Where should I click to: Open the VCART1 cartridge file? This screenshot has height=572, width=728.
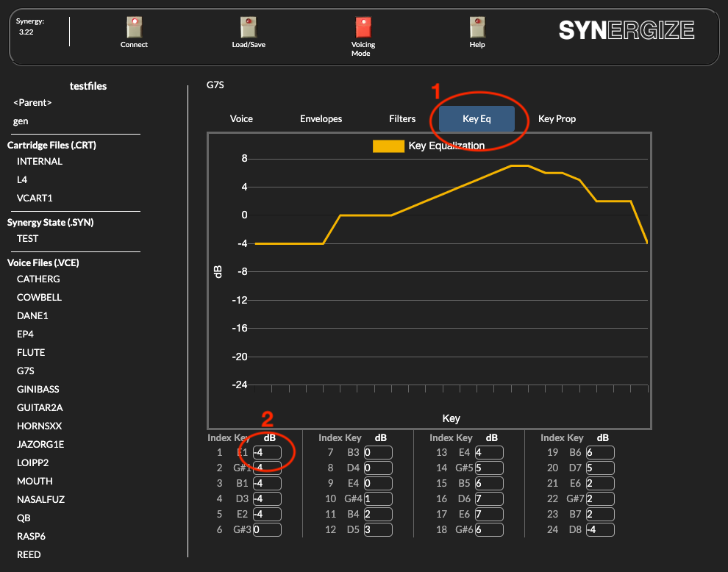[x=35, y=199]
